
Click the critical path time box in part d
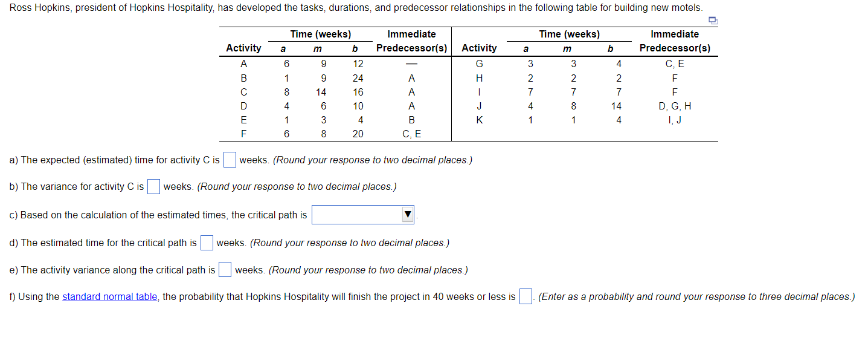(x=207, y=243)
